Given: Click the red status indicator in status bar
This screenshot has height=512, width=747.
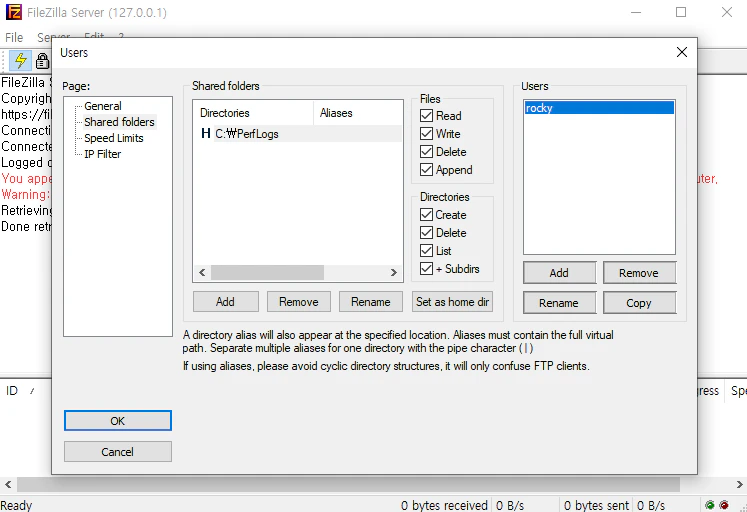Looking at the screenshot, I should pos(724,505).
